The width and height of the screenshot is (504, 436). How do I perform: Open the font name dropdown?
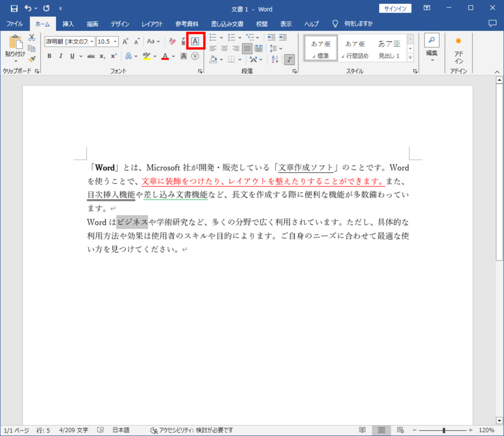click(x=92, y=41)
